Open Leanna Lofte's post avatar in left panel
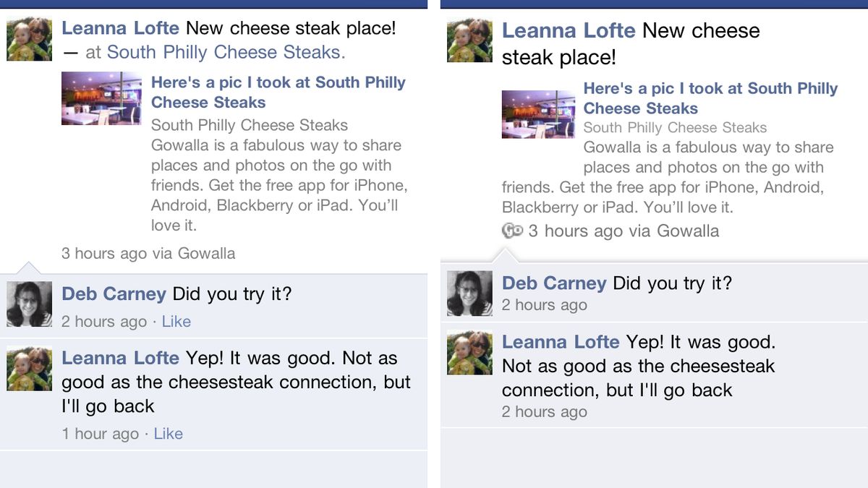The width and height of the screenshot is (868, 488). point(30,39)
